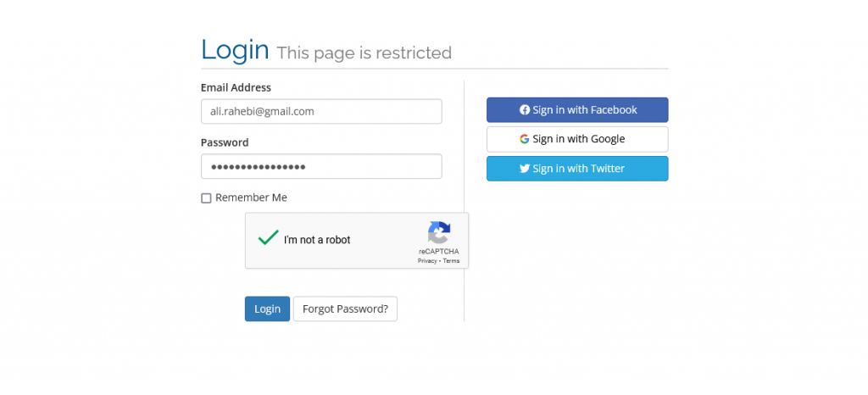This screenshot has width=868, height=395.
Task: Click the "Email Address" field label
Action: click(236, 87)
